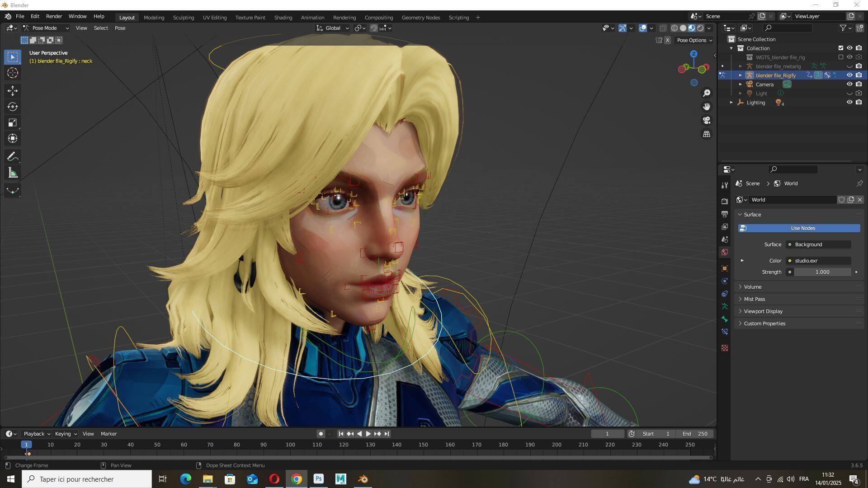Open the Tool properties tab
Viewport: 868px width, 488px height.
725,185
